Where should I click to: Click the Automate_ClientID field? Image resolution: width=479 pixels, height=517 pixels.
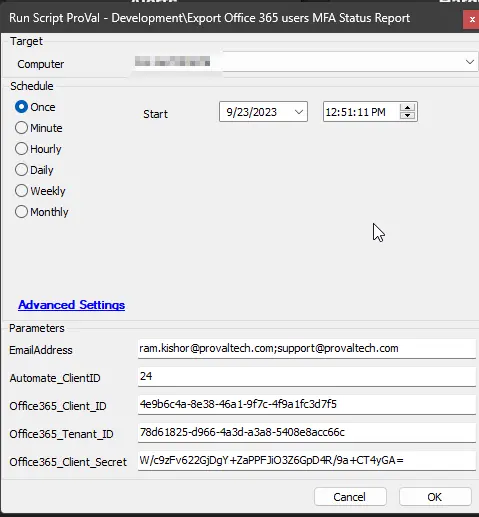(307, 377)
